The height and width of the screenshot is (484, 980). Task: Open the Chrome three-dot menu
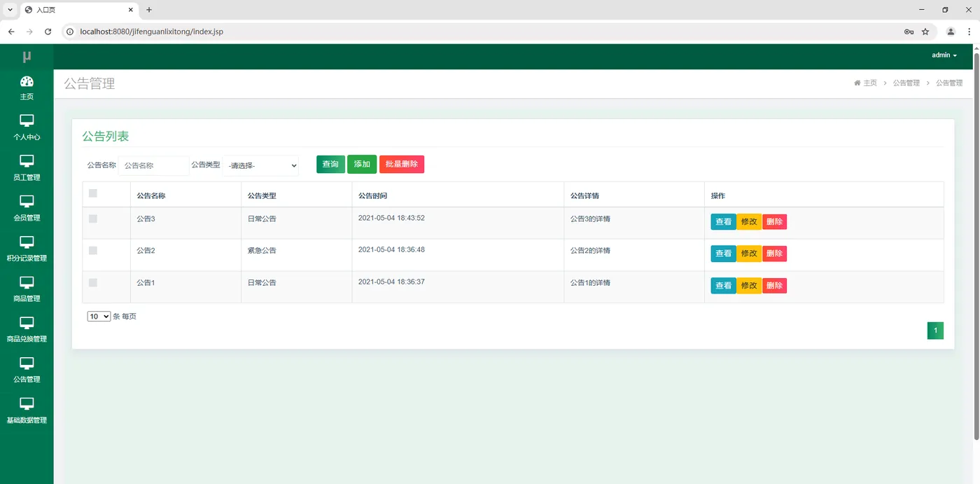pyautogui.click(x=969, y=32)
